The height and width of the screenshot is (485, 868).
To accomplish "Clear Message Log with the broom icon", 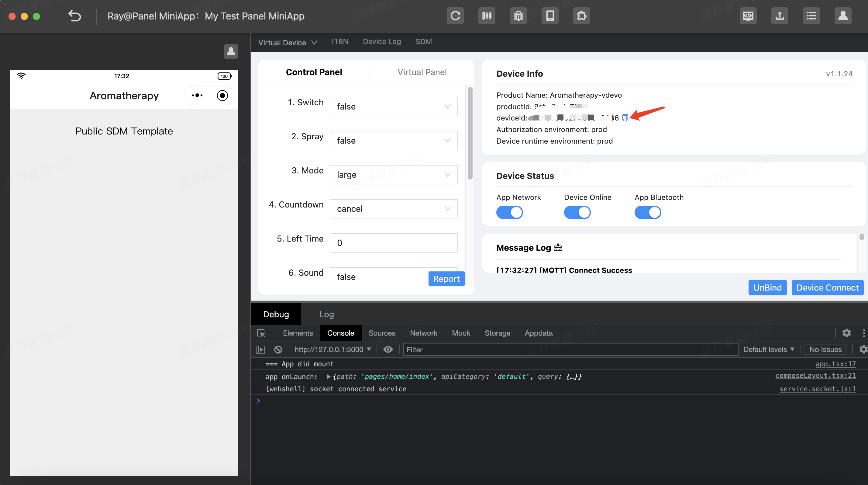I will pyautogui.click(x=558, y=248).
